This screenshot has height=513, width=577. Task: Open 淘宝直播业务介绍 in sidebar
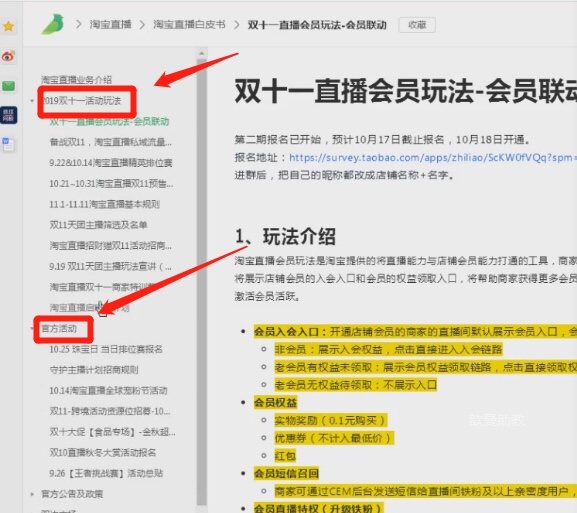coord(76,80)
